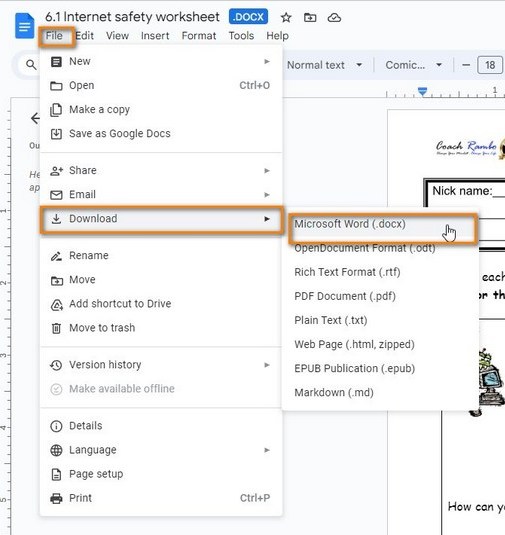Expand the Language submenu

click(161, 450)
